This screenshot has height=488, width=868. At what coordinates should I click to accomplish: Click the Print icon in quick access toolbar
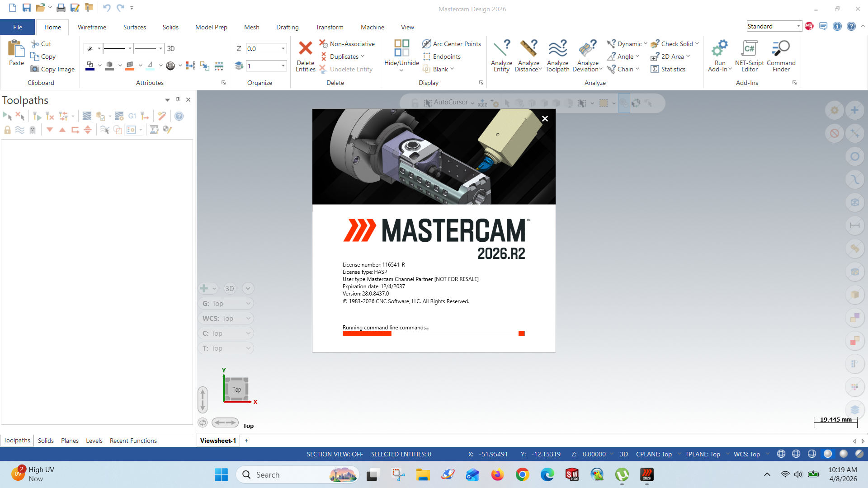click(x=61, y=8)
